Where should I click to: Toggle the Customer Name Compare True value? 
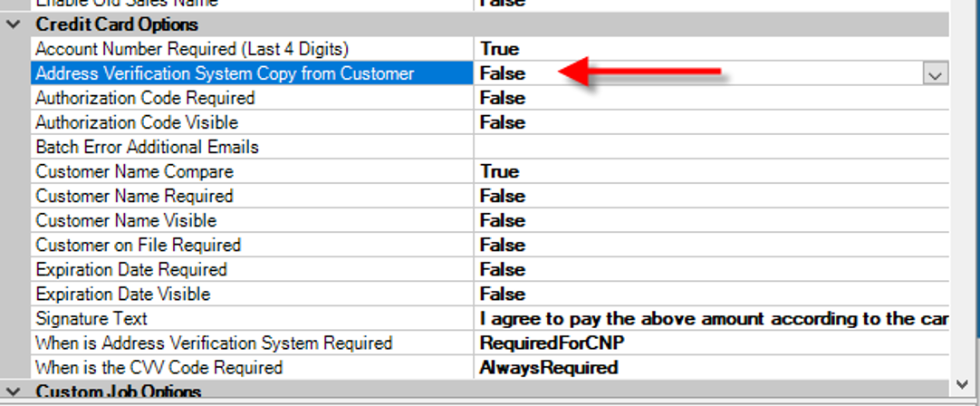click(x=500, y=171)
